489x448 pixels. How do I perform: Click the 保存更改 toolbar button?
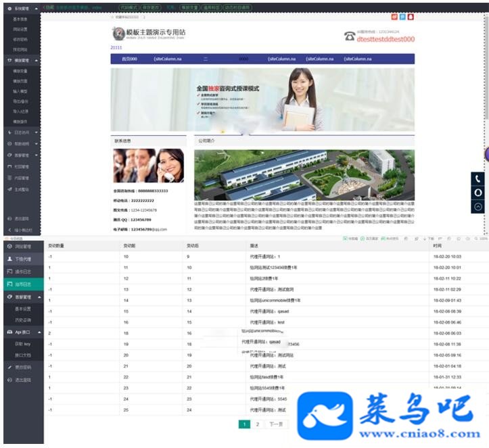coord(151,7)
